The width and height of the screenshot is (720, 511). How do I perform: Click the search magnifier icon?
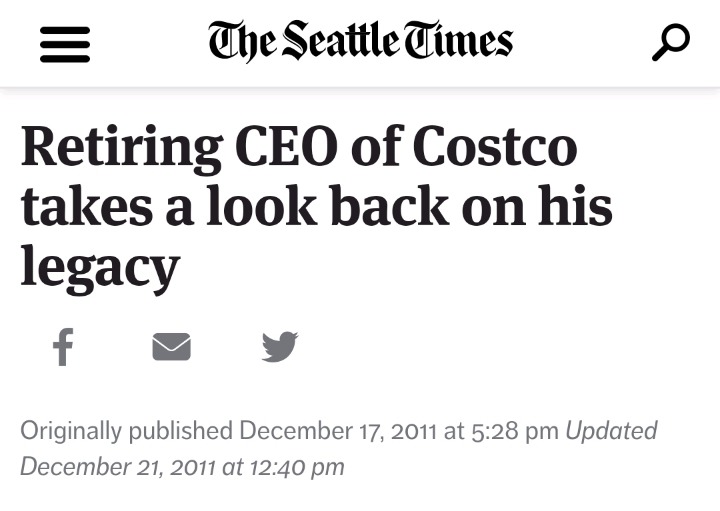click(x=670, y=42)
